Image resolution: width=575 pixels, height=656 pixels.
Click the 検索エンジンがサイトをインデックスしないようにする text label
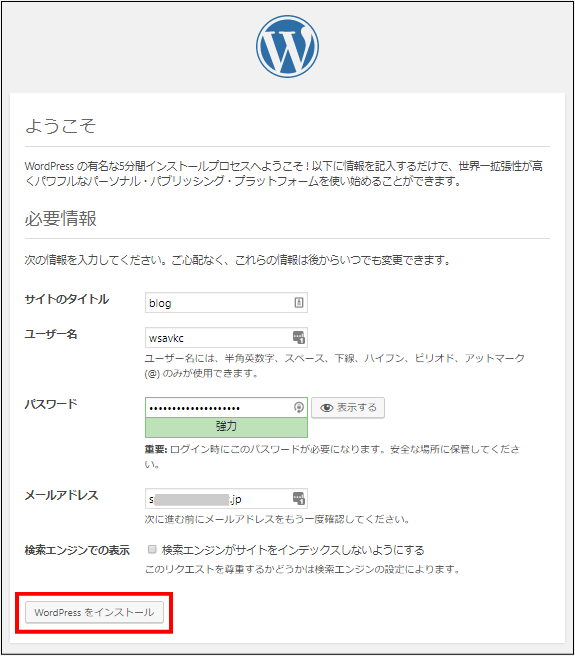293,550
